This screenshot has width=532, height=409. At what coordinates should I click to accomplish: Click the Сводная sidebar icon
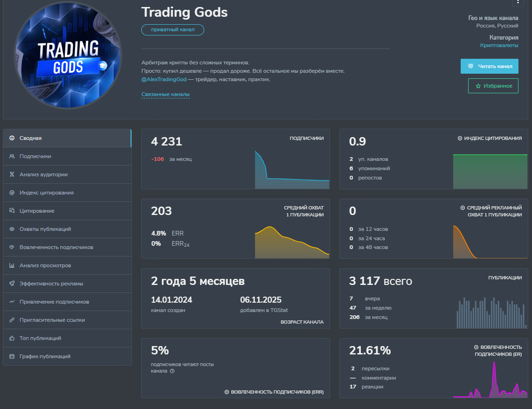pyautogui.click(x=12, y=138)
